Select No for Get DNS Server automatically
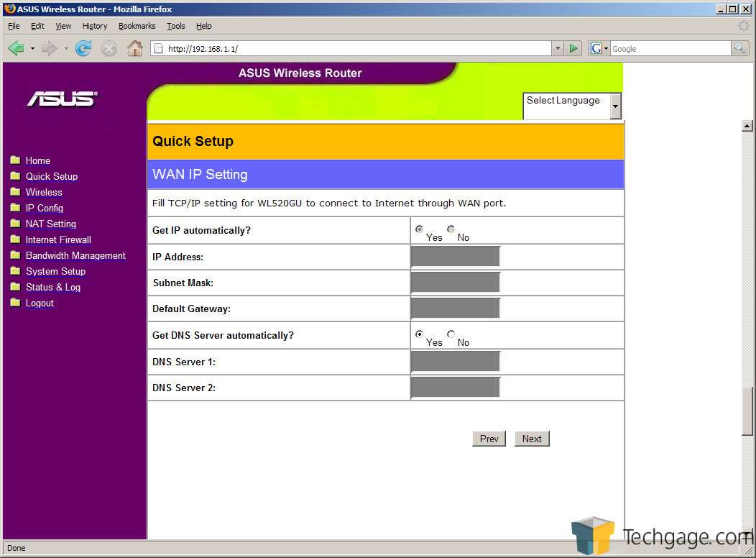This screenshot has height=558, width=756. pyautogui.click(x=451, y=334)
